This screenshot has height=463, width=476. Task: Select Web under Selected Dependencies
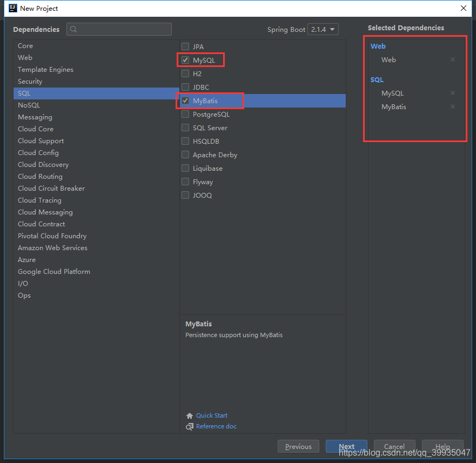(388, 60)
